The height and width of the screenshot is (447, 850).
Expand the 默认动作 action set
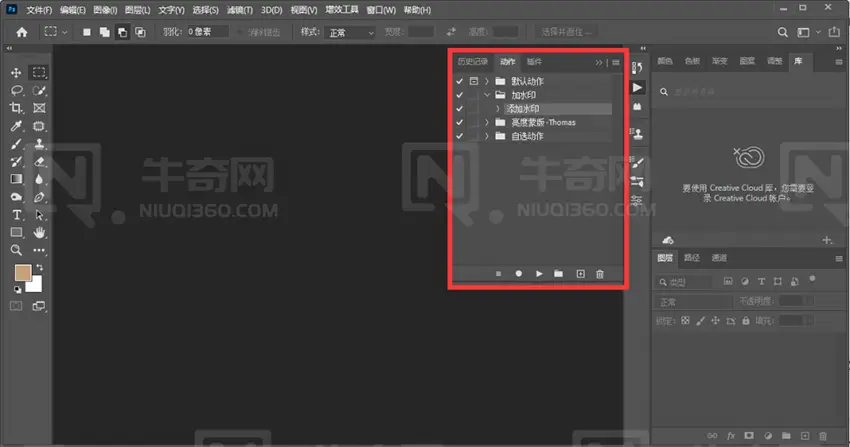click(487, 81)
